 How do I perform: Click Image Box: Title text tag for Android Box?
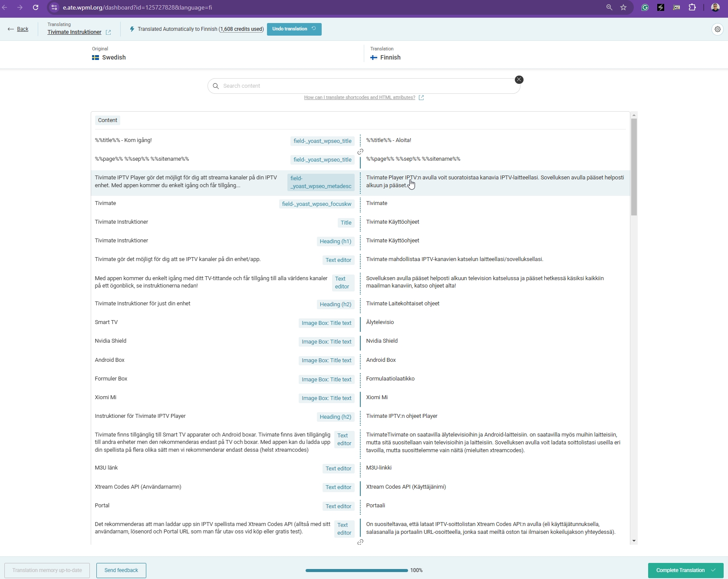point(326,361)
